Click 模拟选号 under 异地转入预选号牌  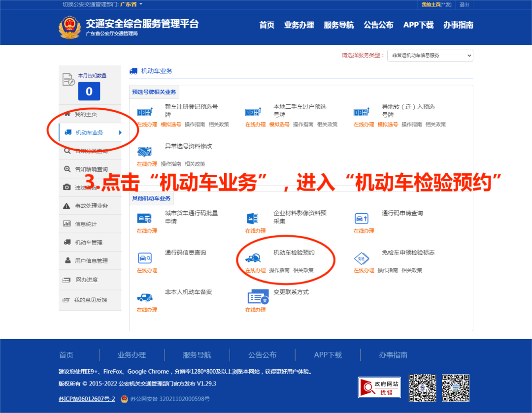click(388, 125)
